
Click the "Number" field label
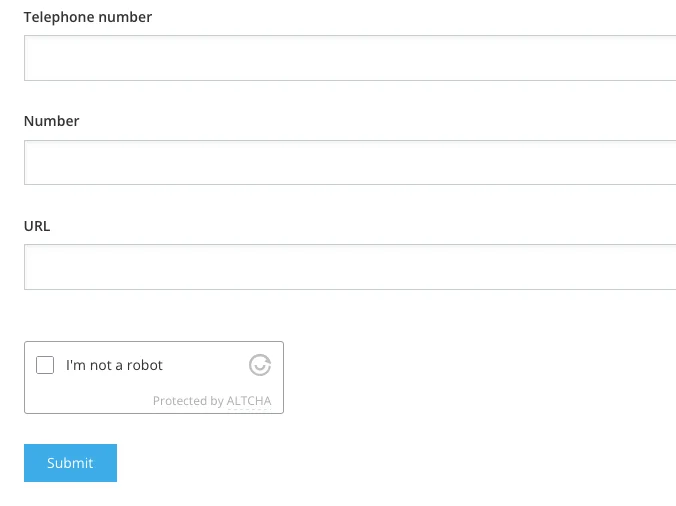(x=51, y=121)
